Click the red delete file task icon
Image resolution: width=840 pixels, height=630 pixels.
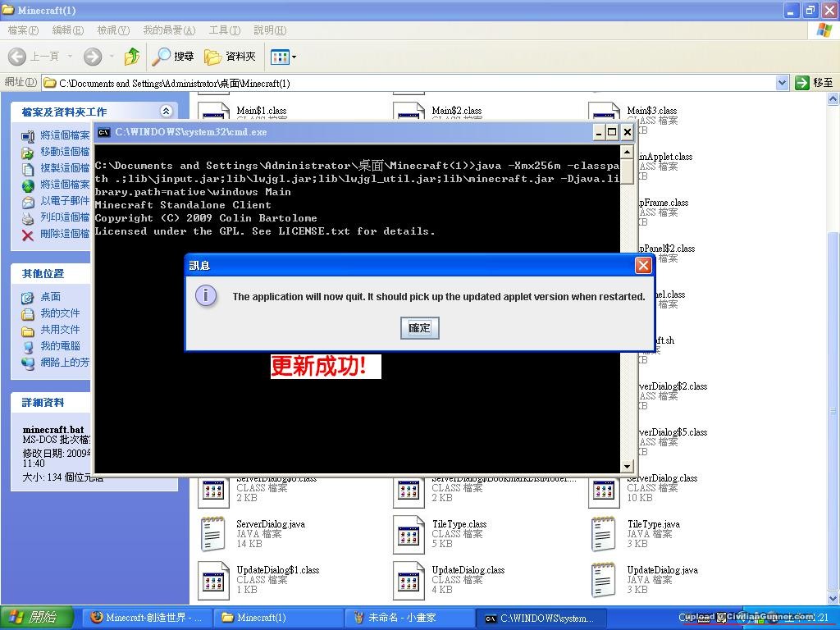(28, 235)
